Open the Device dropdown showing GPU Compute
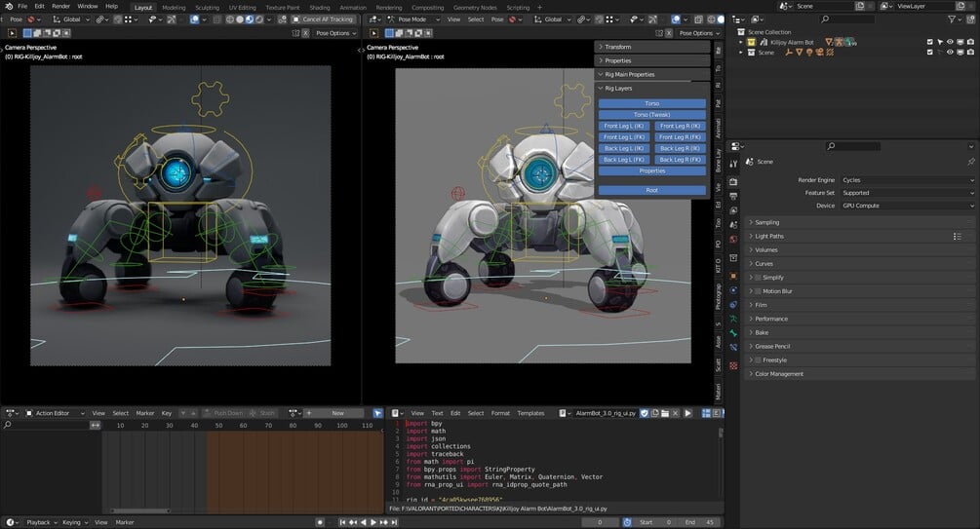980x529 pixels. pos(908,206)
